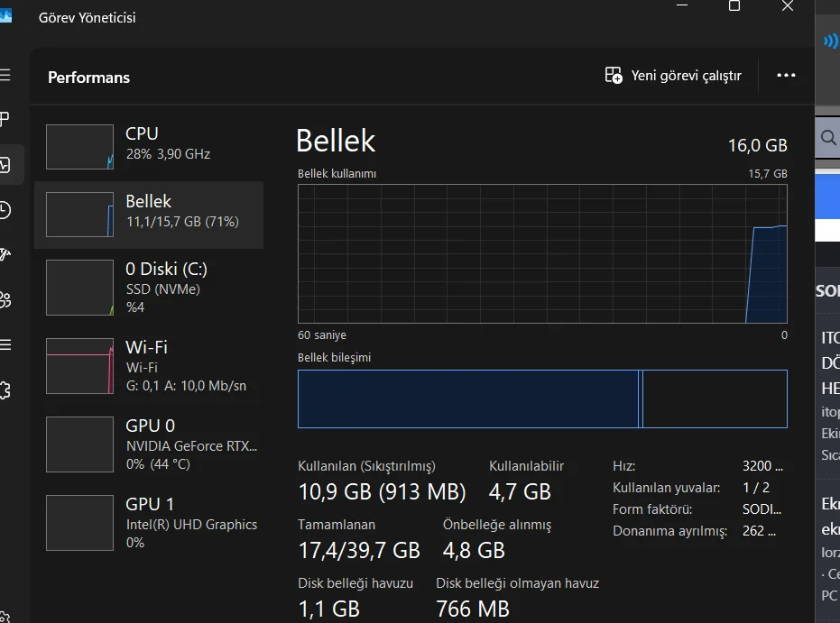Viewport: 840px width, 623px height.
Task: Open the three-dots more options menu
Action: [x=786, y=76]
